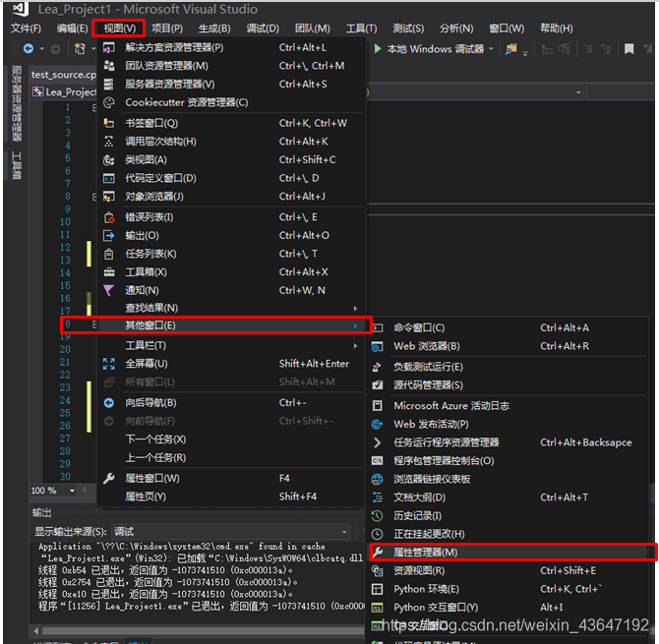Select Microsoft Azure 活动日志 entry

[x=509, y=406]
